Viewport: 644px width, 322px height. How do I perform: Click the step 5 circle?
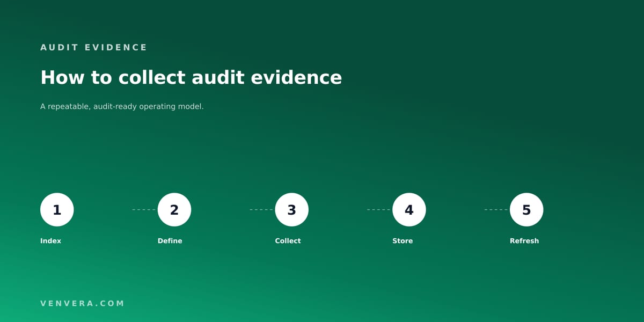coord(526,210)
